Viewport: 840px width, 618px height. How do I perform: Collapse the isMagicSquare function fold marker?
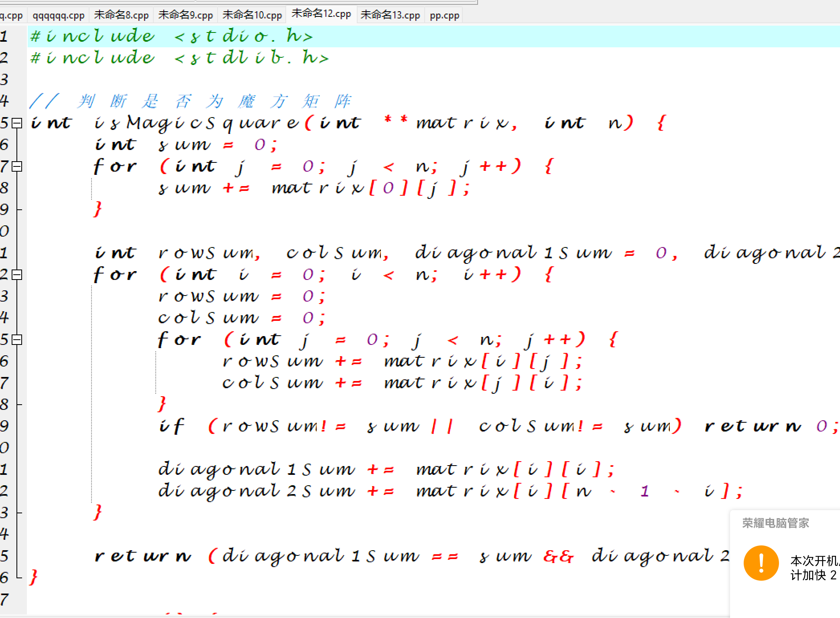coord(17,123)
